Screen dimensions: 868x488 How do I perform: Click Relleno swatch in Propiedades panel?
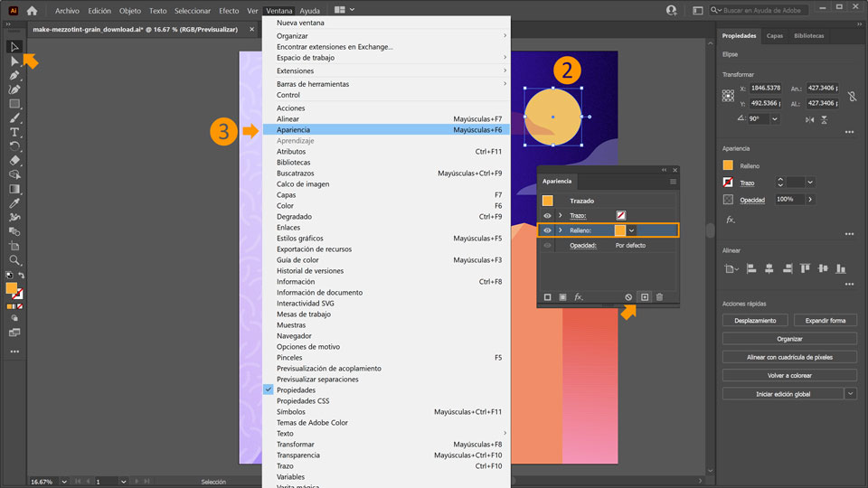tap(728, 164)
